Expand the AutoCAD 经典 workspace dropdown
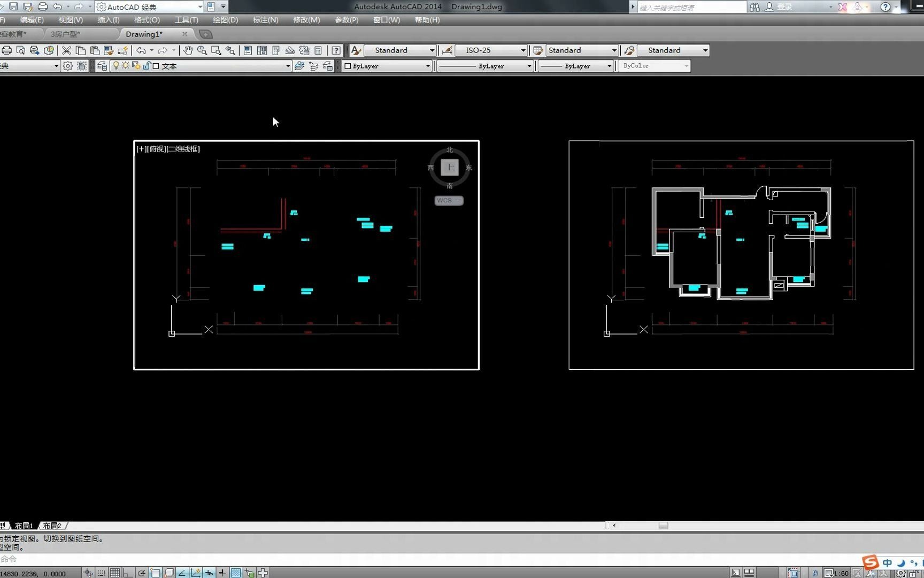The width and height of the screenshot is (924, 578). pyautogui.click(x=150, y=7)
